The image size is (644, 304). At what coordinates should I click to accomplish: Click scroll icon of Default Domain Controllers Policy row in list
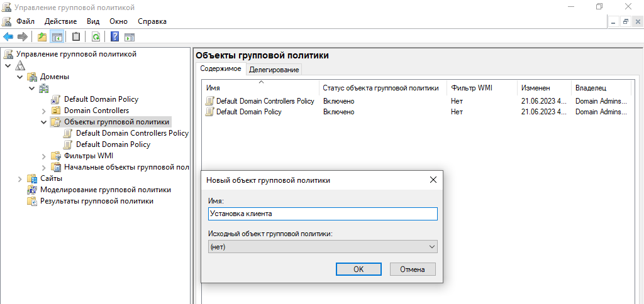point(209,101)
